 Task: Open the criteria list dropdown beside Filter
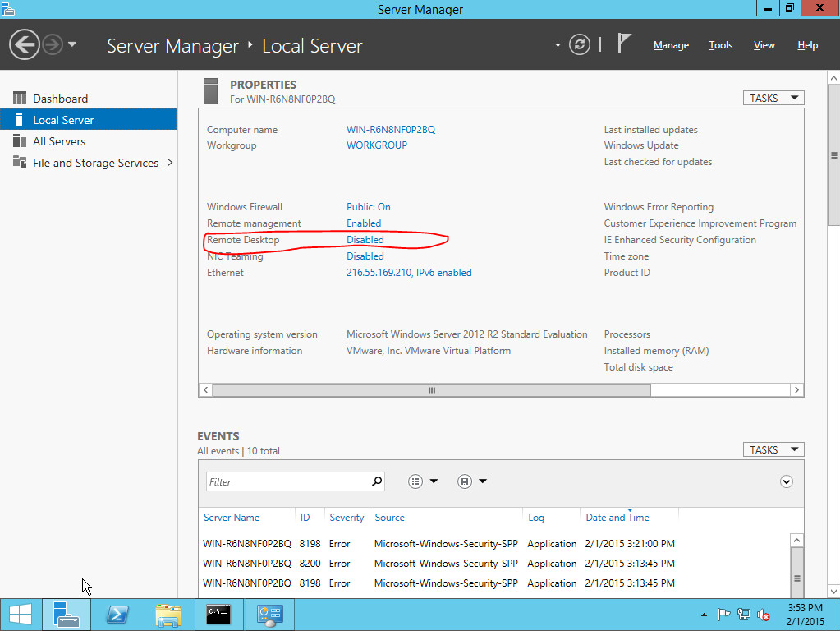tap(424, 481)
